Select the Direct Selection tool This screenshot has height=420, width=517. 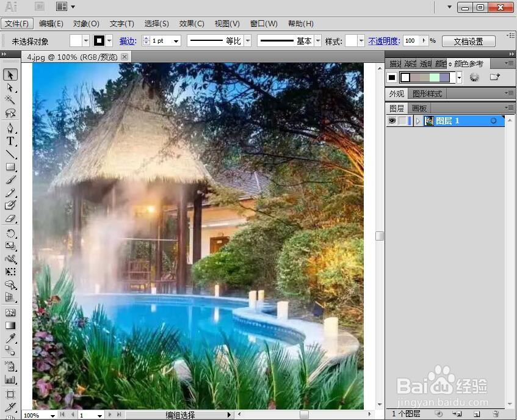pos(10,88)
